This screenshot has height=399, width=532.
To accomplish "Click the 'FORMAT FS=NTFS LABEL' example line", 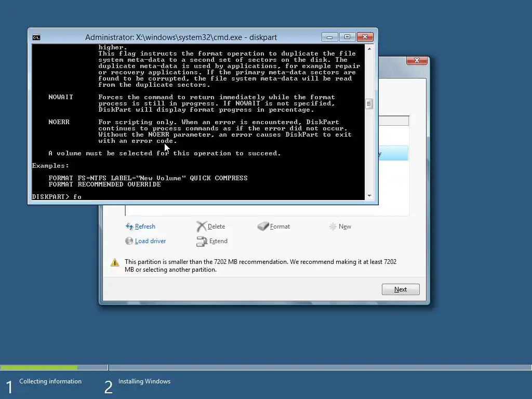I will point(148,178).
